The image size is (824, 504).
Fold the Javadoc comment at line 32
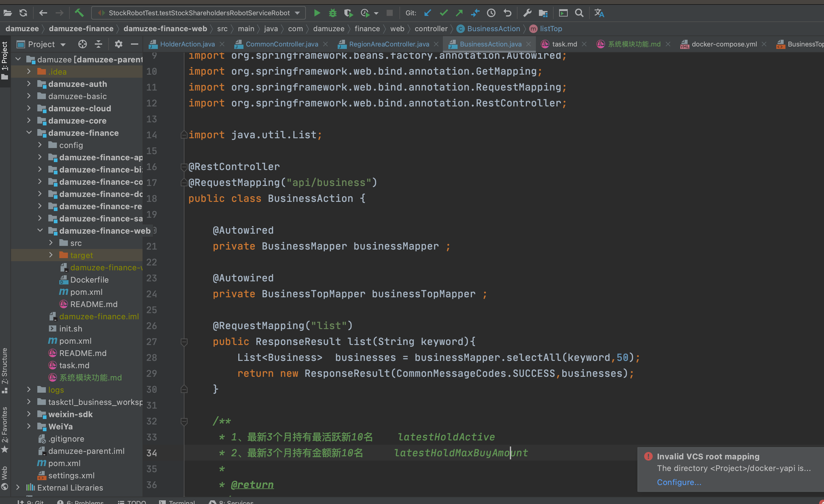point(184,421)
